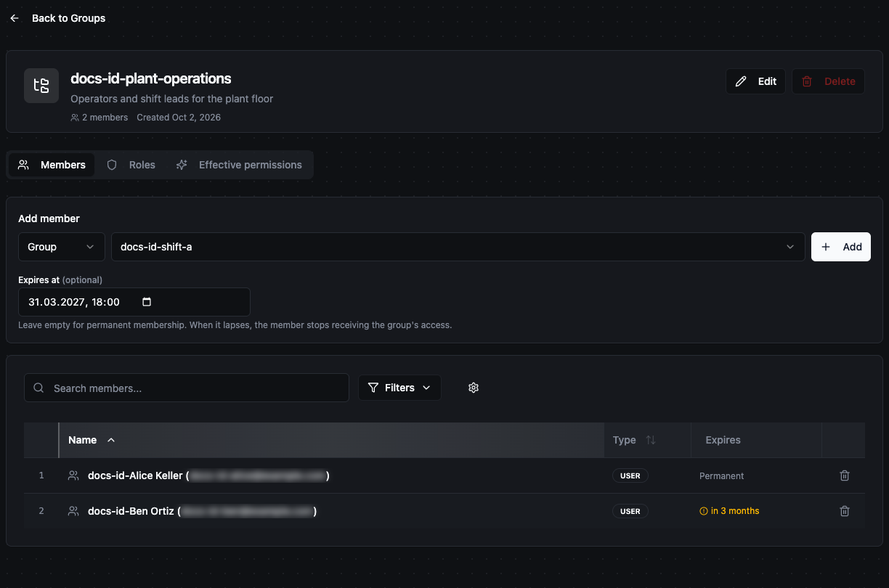The width and height of the screenshot is (889, 588).
Task: Click the Expires at date field
Action: click(x=134, y=302)
